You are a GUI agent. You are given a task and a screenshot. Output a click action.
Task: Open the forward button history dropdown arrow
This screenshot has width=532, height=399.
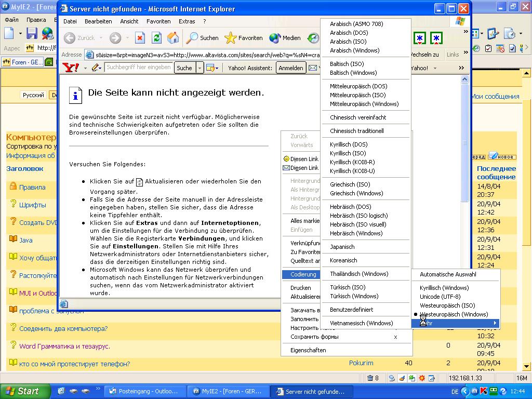(127, 38)
